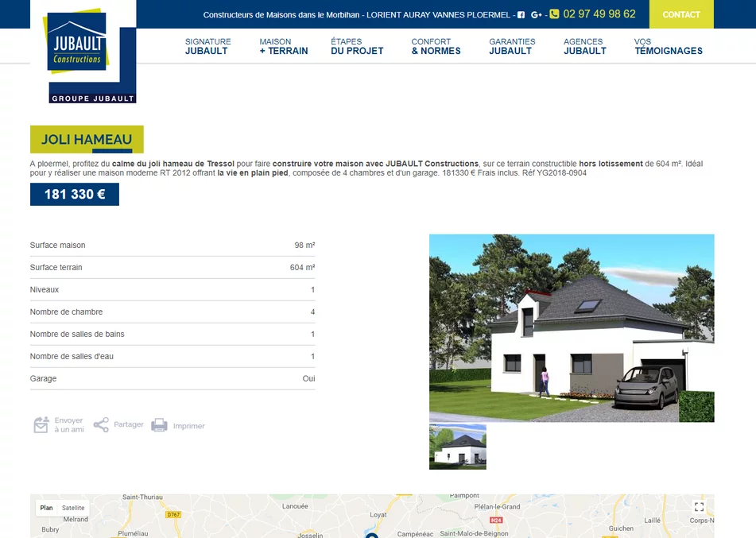This screenshot has width=756, height=538.
Task: Go to Vos Témoignages page
Action: tap(668, 46)
